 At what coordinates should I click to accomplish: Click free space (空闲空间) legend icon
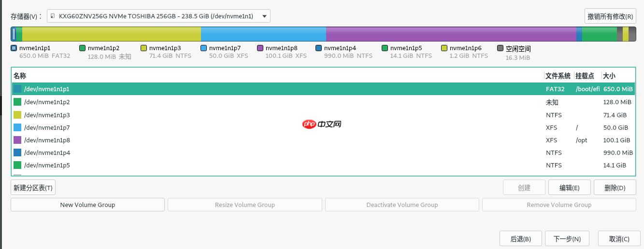pos(500,48)
